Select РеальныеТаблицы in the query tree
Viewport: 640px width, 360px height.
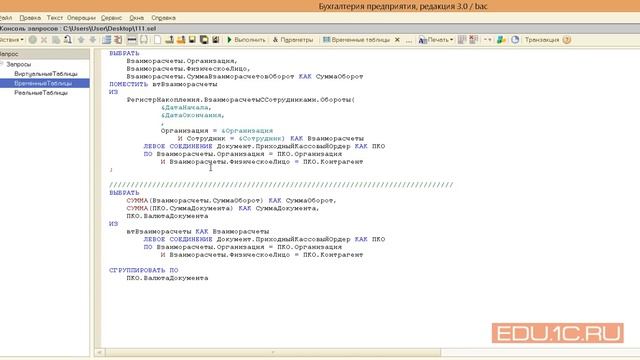(x=41, y=93)
